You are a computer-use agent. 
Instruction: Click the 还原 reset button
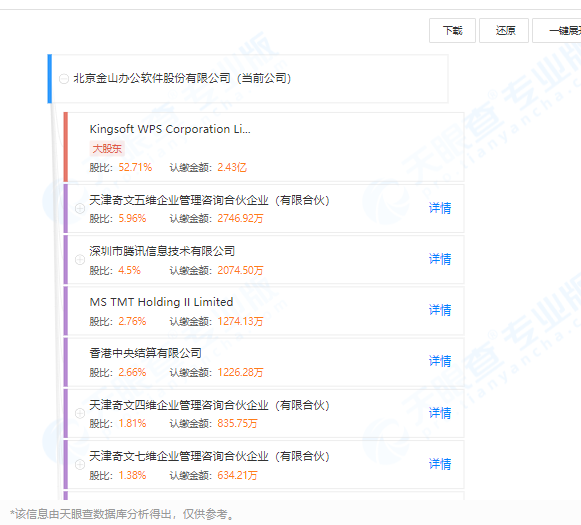tap(504, 30)
